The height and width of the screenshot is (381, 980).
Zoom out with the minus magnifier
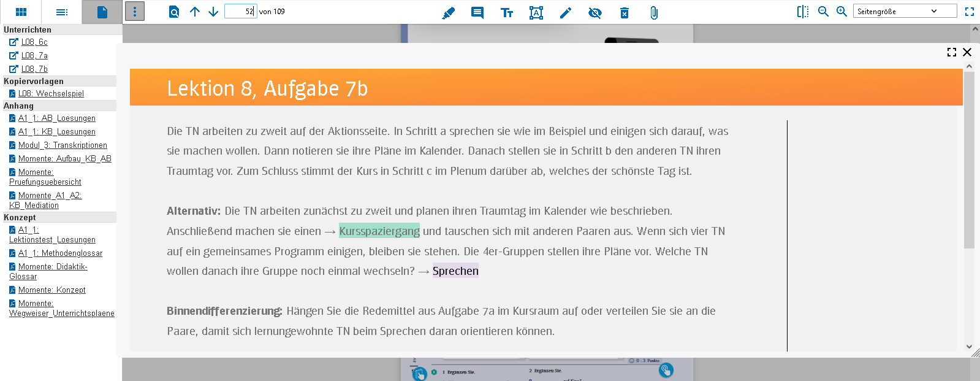pos(824,12)
